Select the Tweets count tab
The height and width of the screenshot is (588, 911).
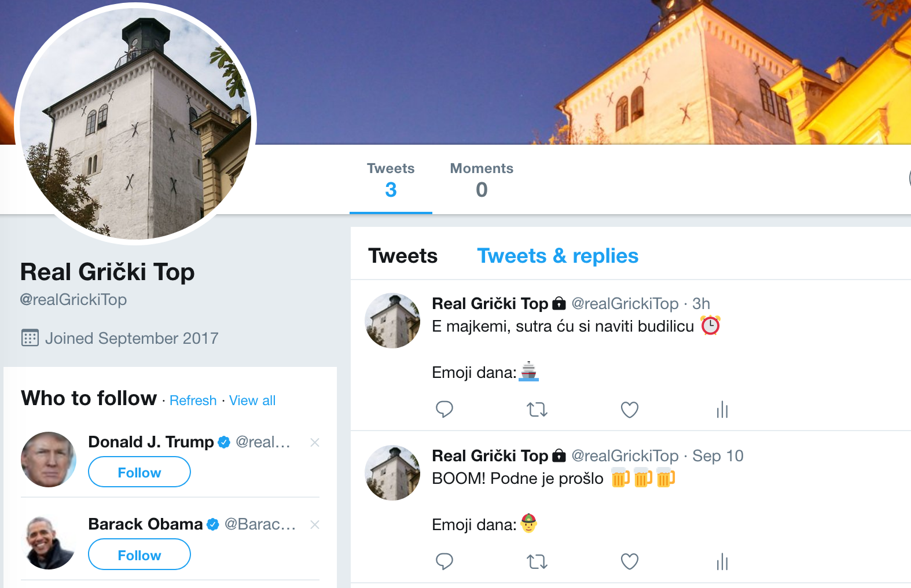click(x=391, y=181)
